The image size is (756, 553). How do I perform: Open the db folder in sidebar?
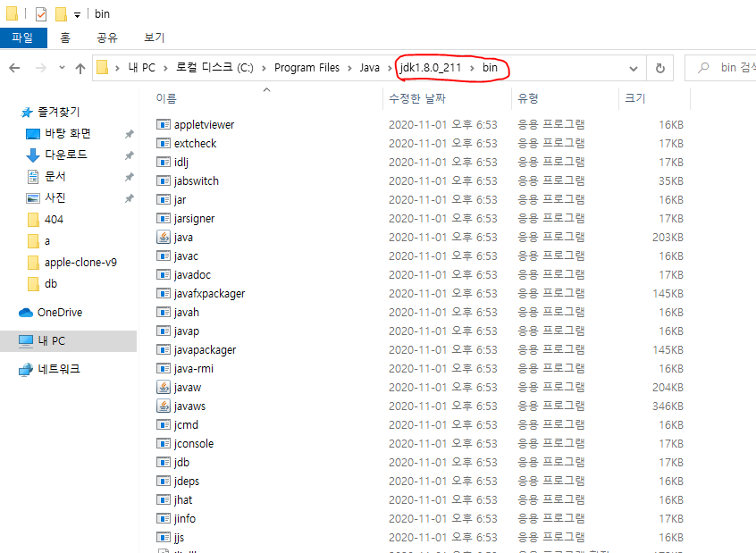pos(51,284)
